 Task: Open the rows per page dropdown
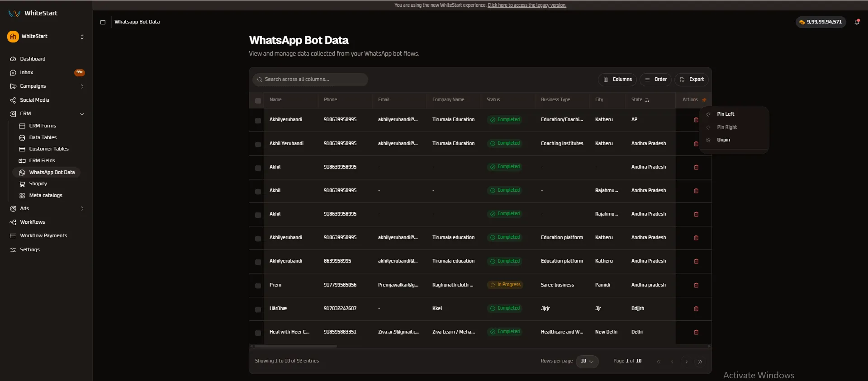(587, 361)
